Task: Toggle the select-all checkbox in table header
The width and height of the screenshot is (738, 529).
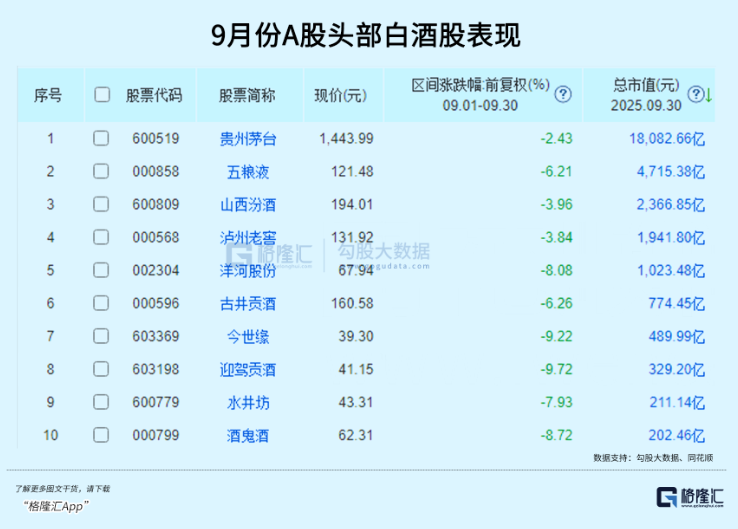Action: click(x=101, y=95)
